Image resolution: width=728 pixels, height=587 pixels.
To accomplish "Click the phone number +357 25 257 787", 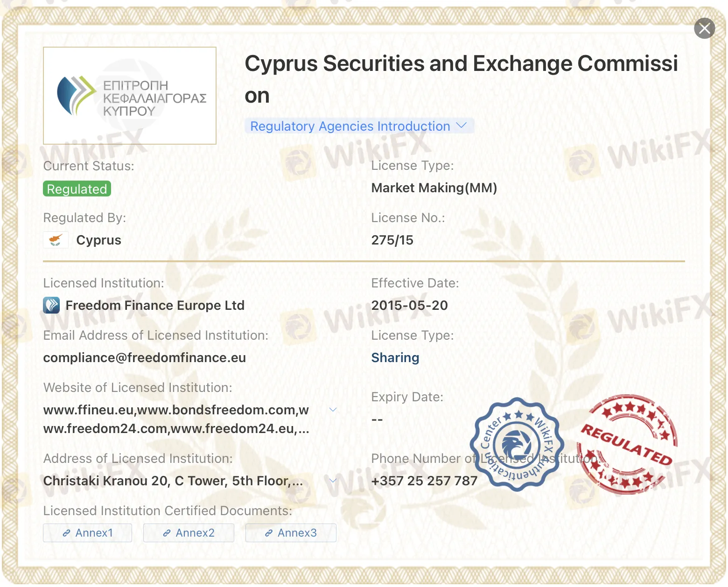I will coord(424,481).
